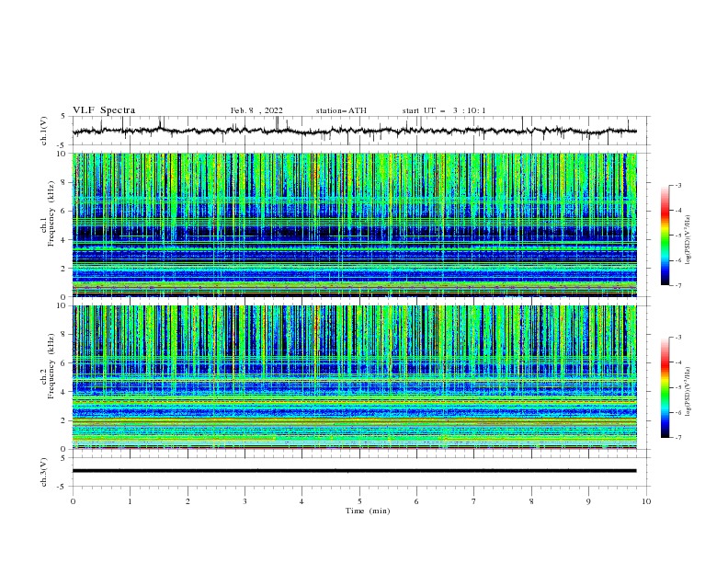Click the "4" kHz tick on ch.1 spectrogram
The width and height of the screenshot is (728, 563).
pos(64,240)
